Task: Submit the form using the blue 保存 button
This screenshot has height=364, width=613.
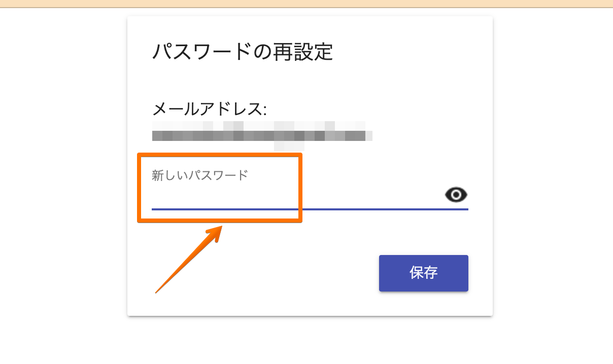Action: click(x=424, y=273)
